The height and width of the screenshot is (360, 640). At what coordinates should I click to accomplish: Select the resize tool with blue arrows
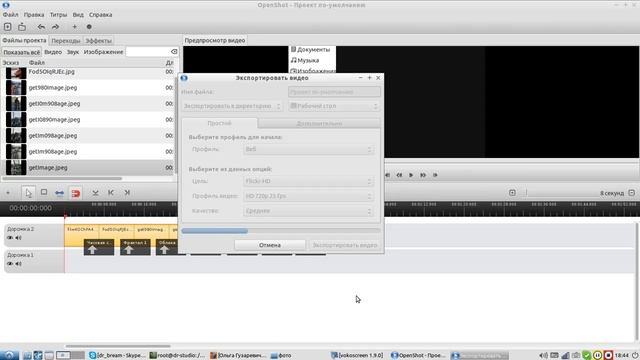(60, 193)
